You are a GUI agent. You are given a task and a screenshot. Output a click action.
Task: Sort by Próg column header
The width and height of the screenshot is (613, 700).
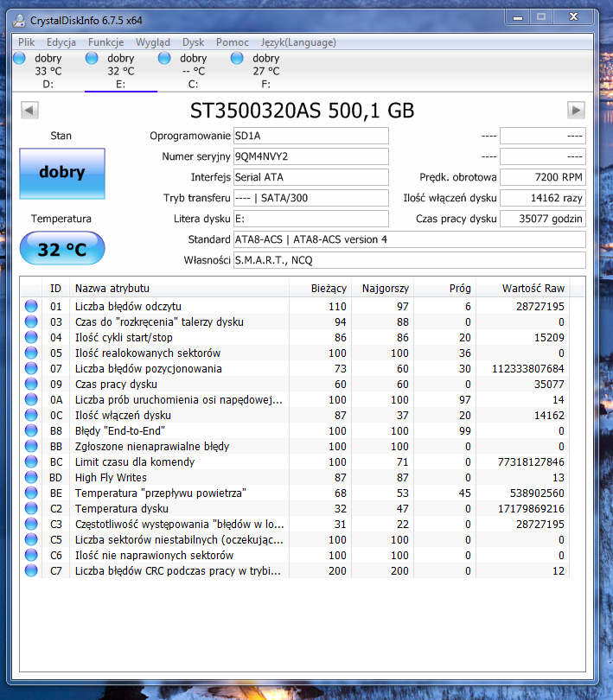click(444, 289)
